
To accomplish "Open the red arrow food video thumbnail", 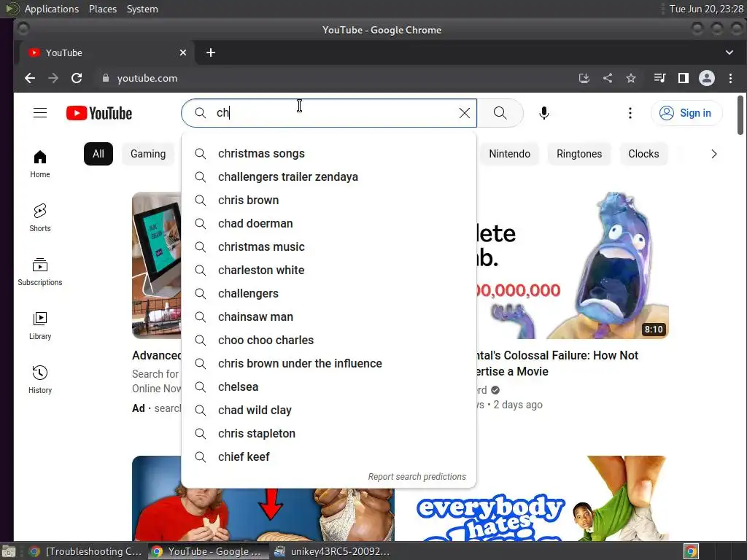I will [x=263, y=514].
